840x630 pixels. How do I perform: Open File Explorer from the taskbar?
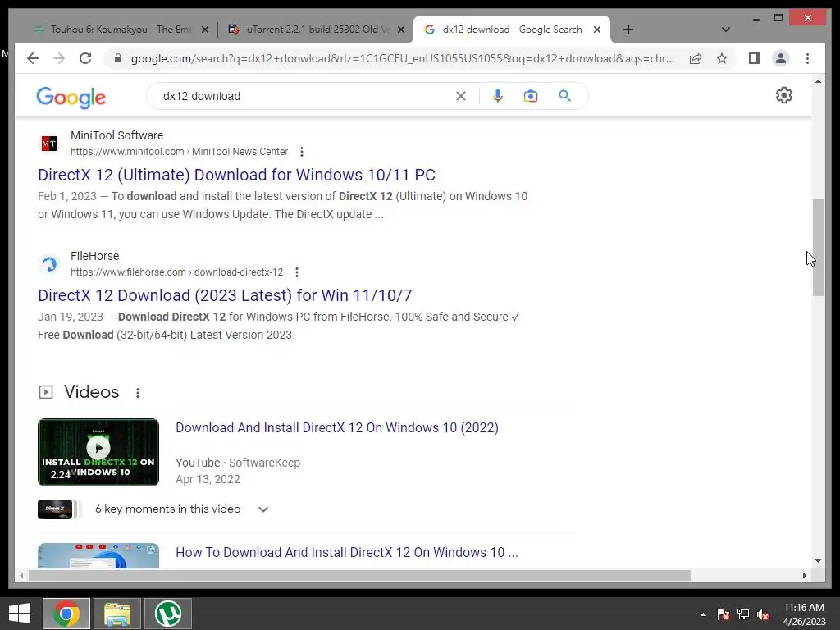coord(117,614)
